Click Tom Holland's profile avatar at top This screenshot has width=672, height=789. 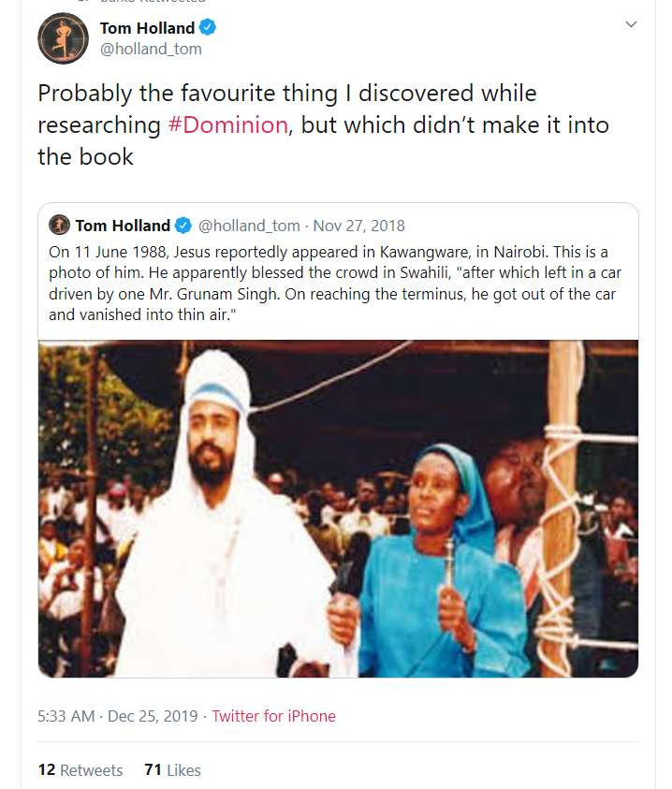tap(63, 39)
